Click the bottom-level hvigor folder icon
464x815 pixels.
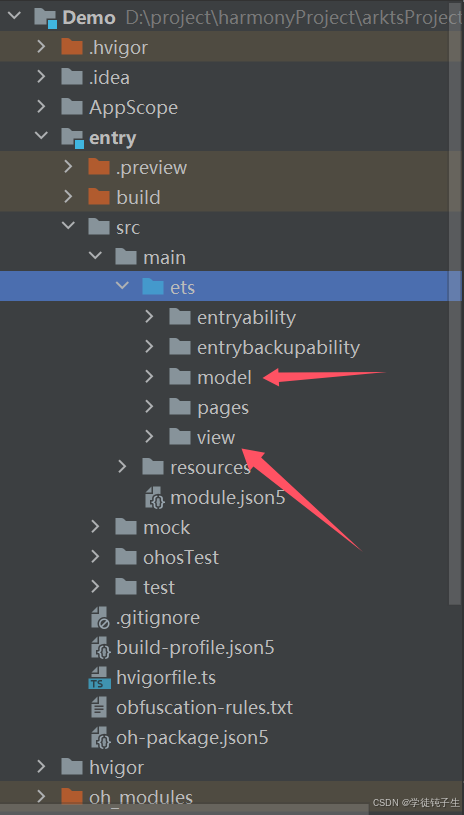pos(72,767)
